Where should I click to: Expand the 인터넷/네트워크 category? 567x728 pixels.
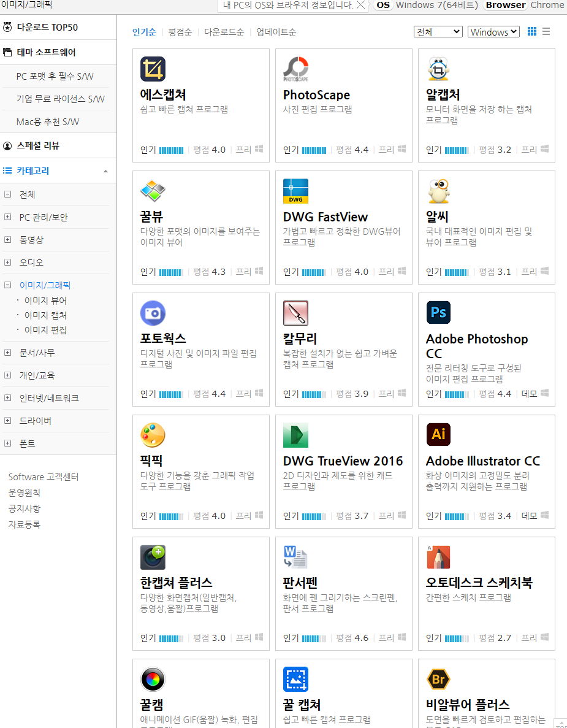[7, 398]
